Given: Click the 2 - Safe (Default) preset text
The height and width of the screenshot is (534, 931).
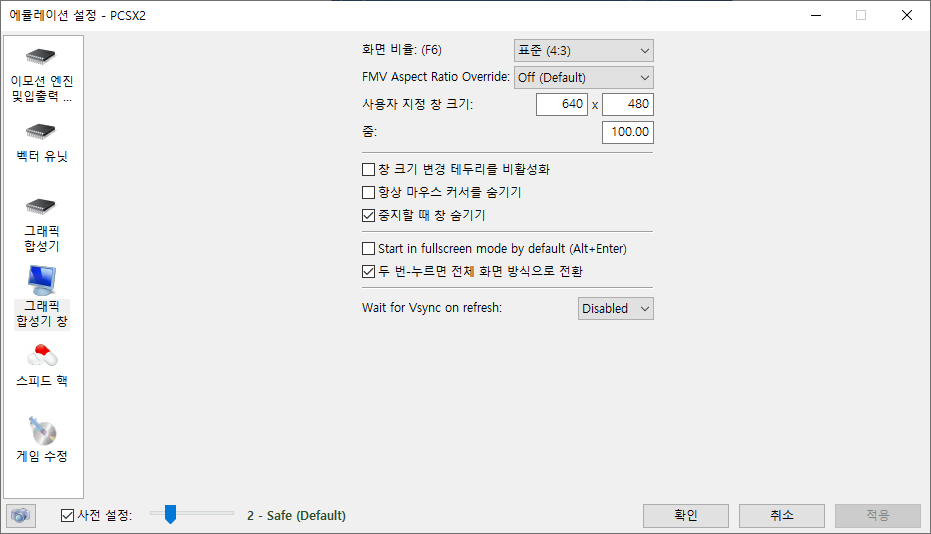Looking at the screenshot, I should (x=296, y=516).
